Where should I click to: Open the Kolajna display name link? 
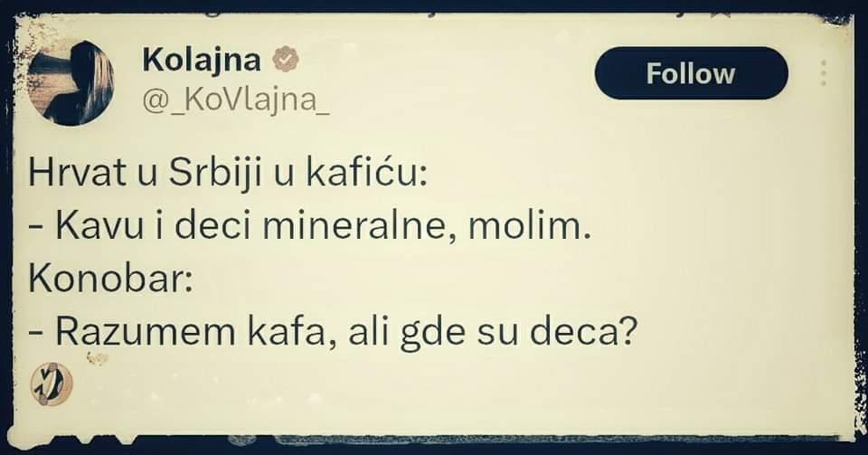click(202, 60)
